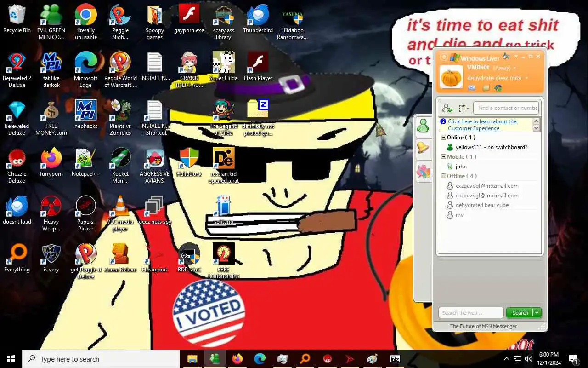Viewport: 588px width, 368px height.
Task: Launch Thunderbird from the desktop
Action: 258,19
